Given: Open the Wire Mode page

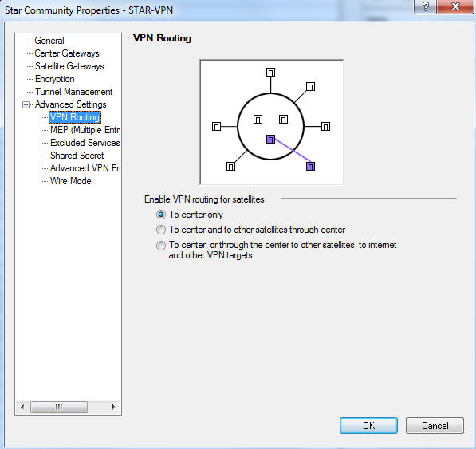Looking at the screenshot, I should [x=70, y=180].
